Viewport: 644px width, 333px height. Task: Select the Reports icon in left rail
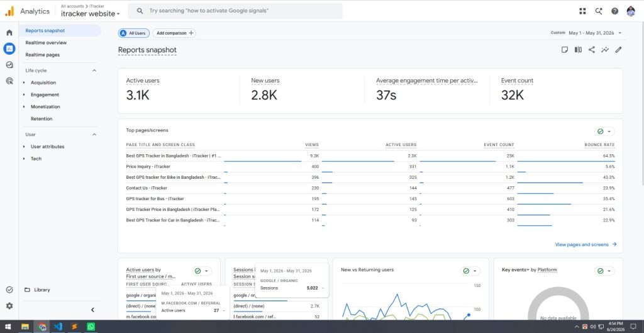(9, 48)
